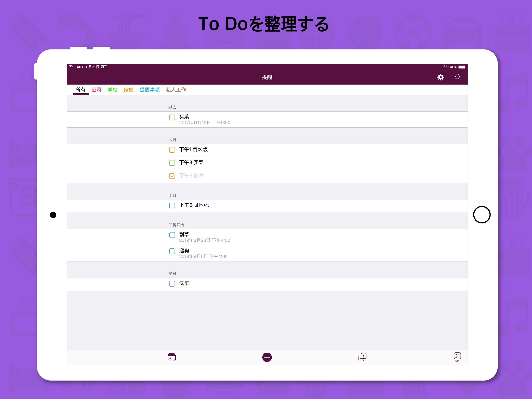Open the settings gear icon
The image size is (532, 399).
pos(441,77)
